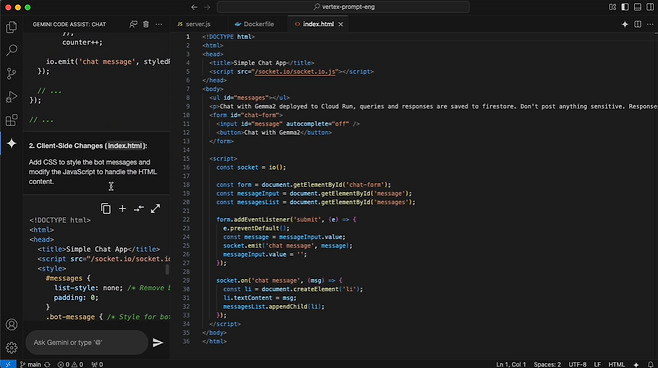658x368 pixels.
Task: Click the index.html file reference in chat
Action: [x=125, y=146]
